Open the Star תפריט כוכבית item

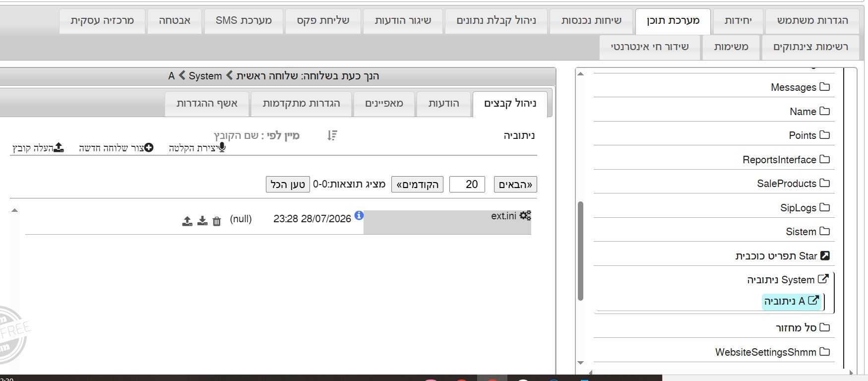pos(782,256)
